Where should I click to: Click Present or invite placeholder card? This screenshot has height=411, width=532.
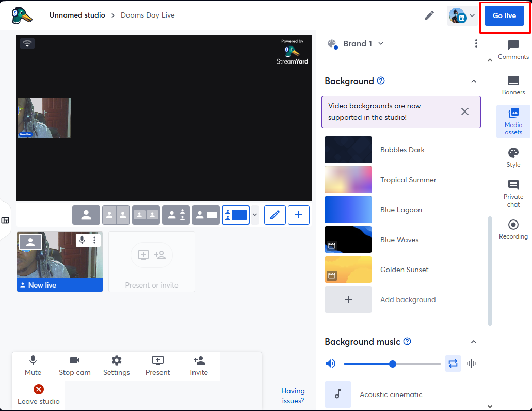tap(152, 262)
